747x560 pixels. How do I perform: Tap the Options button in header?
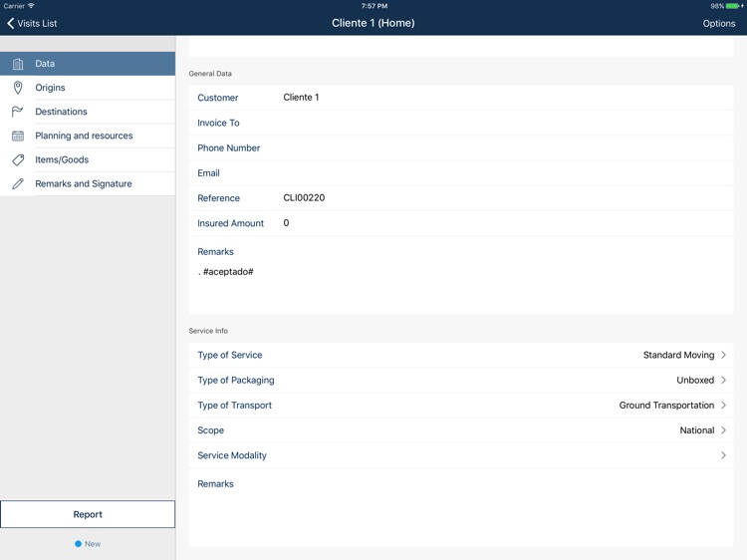tap(718, 23)
